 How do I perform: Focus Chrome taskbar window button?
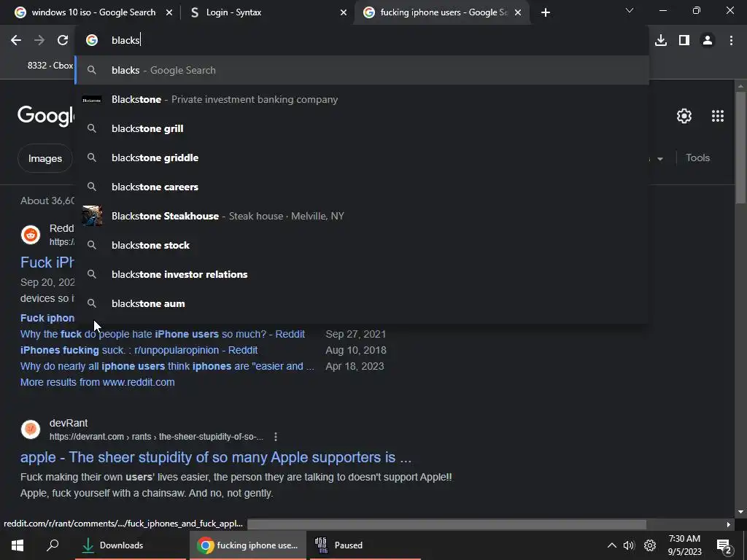click(x=248, y=545)
